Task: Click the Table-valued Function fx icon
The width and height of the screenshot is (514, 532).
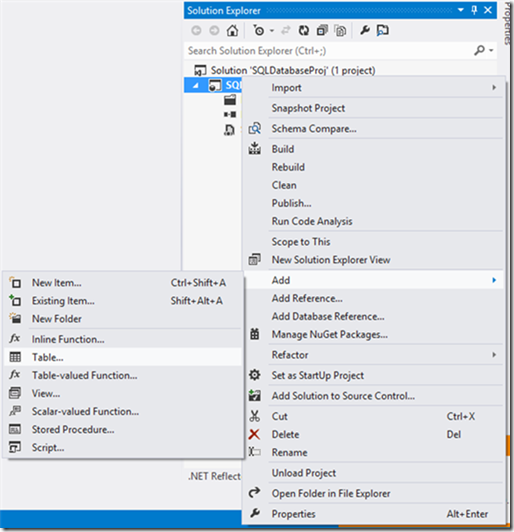Action: (15, 375)
